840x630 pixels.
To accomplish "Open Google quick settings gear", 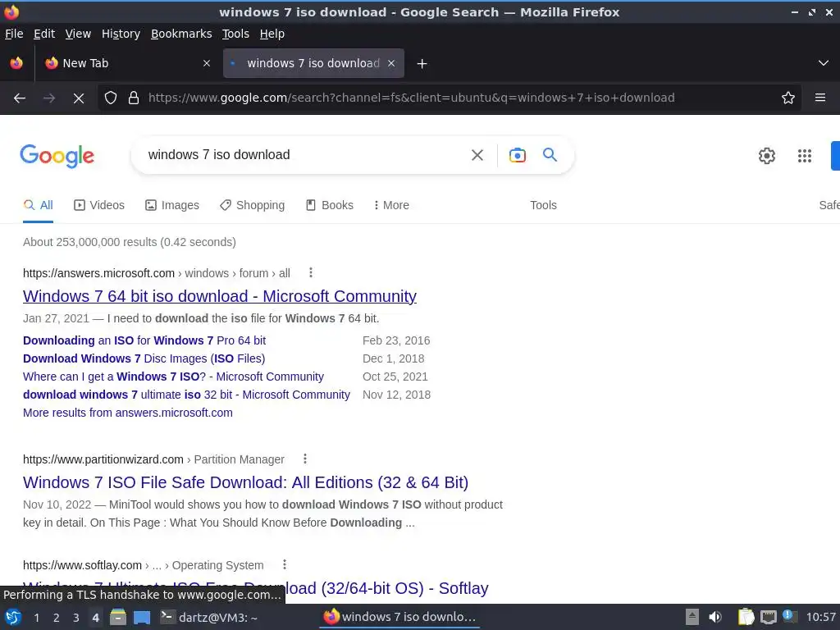I will point(767,156).
